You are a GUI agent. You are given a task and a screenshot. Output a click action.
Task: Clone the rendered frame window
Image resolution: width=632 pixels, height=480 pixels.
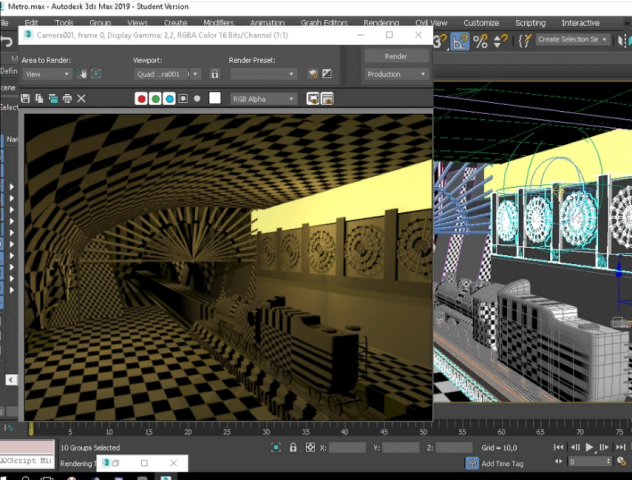click(x=53, y=99)
